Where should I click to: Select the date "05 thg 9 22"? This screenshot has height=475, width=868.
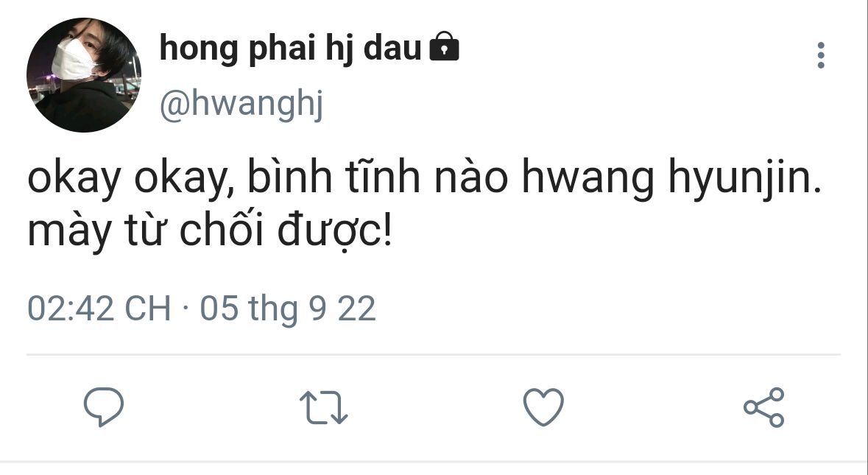click(x=288, y=309)
